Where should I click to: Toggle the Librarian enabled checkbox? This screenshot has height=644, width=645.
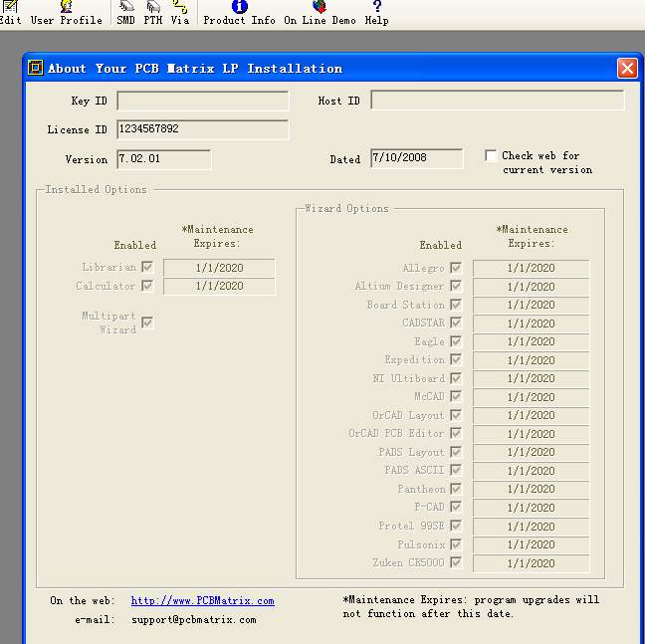[147, 267]
